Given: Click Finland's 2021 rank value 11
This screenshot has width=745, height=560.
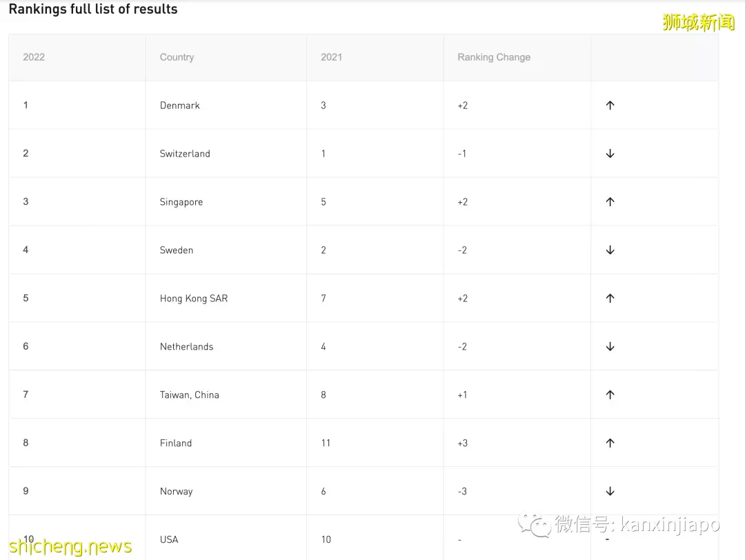Looking at the screenshot, I should point(326,443).
